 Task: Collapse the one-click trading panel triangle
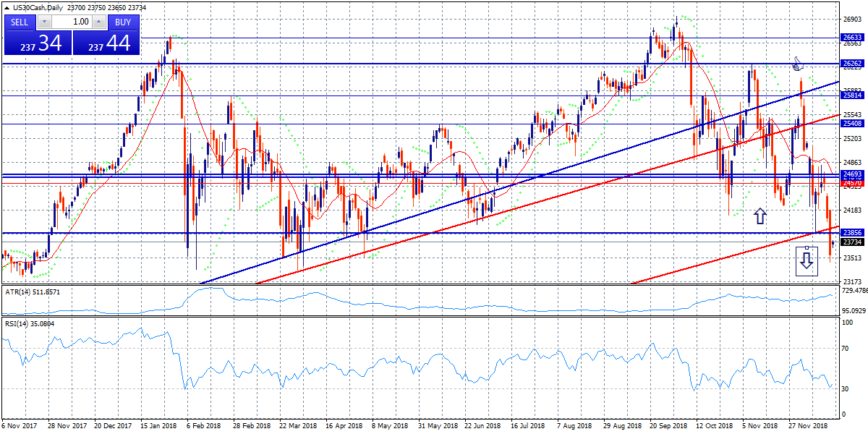pyautogui.click(x=7, y=7)
